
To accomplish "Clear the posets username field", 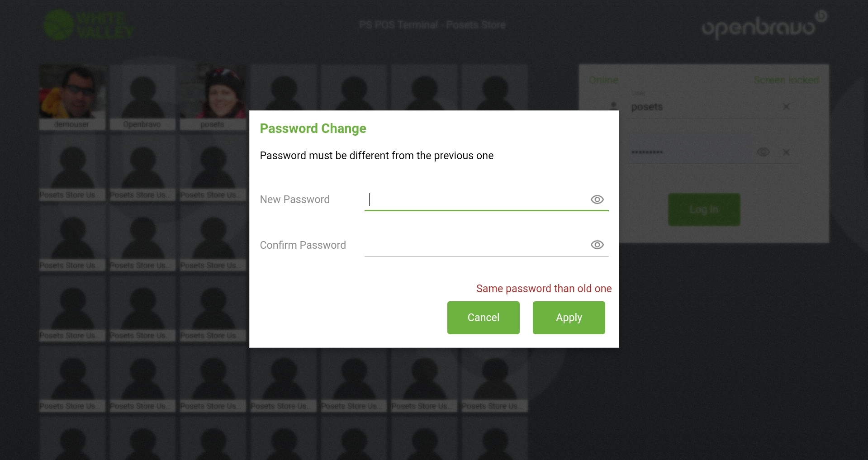I will click(786, 107).
